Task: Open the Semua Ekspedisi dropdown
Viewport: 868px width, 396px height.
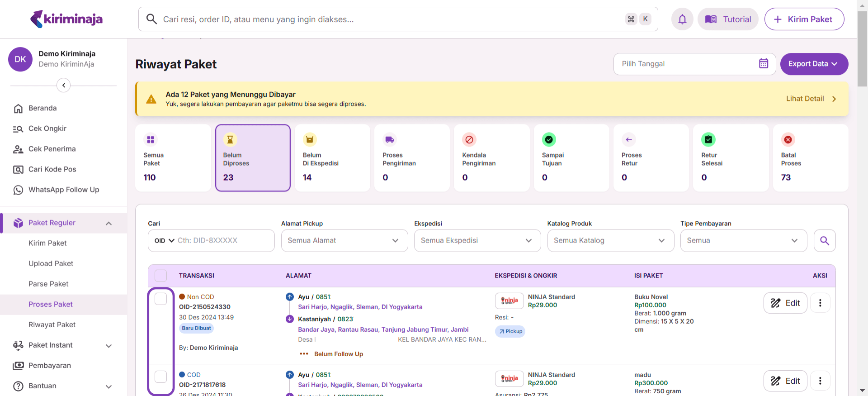Action: (477, 241)
